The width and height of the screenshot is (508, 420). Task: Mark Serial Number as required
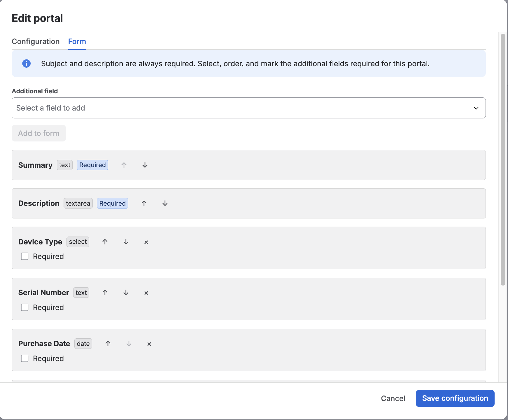(25, 307)
